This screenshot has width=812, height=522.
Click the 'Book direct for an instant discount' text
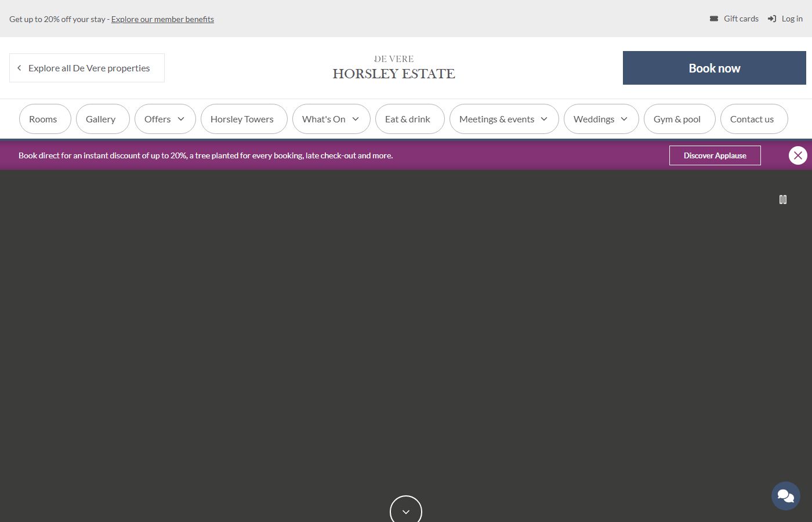206,155
